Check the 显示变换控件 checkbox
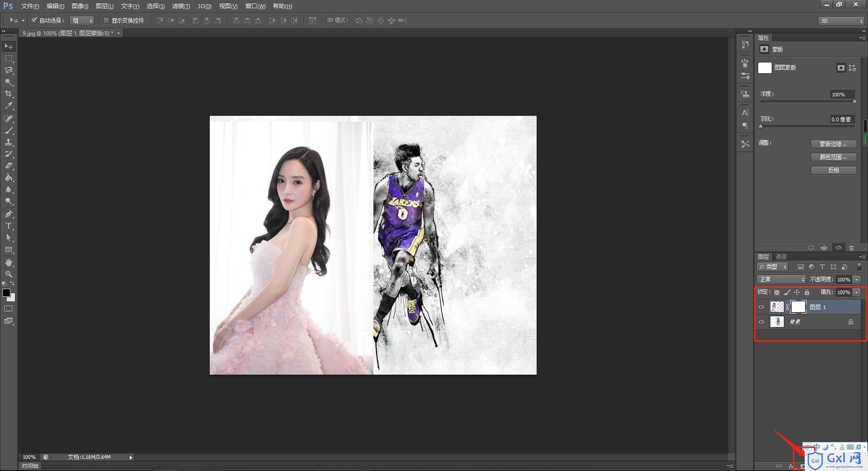The image size is (868, 471). click(106, 20)
